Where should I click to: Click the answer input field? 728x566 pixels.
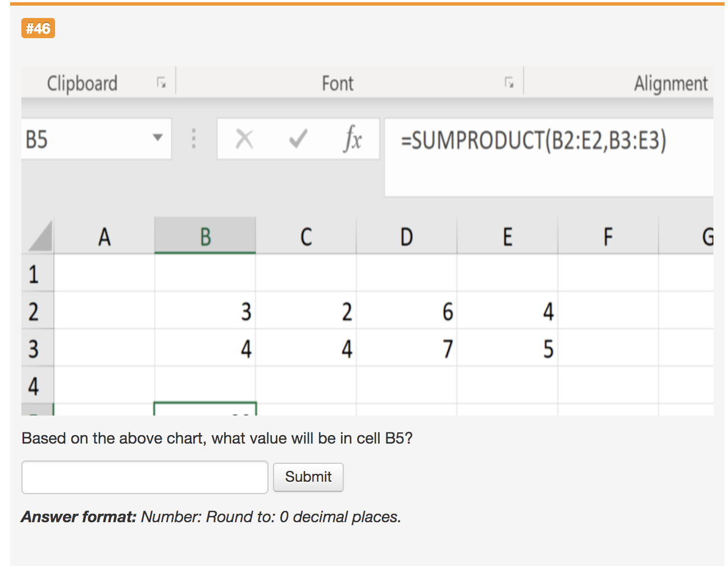coord(144,477)
